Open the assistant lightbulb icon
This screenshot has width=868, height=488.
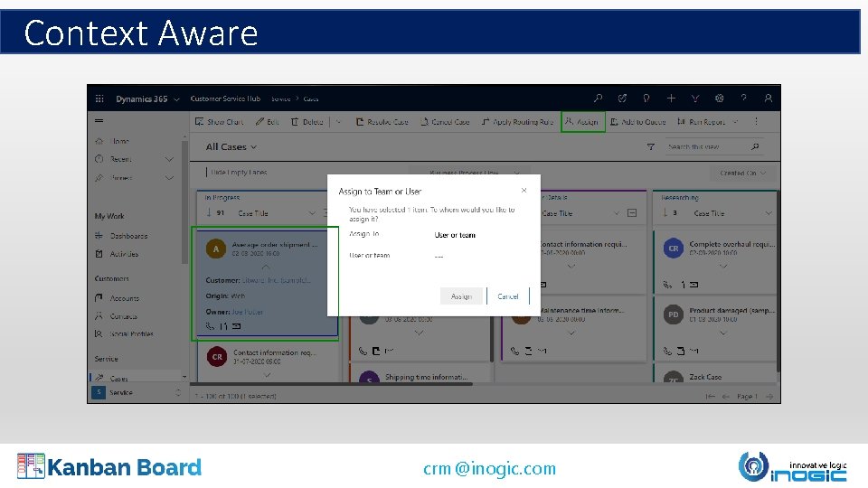pos(646,98)
